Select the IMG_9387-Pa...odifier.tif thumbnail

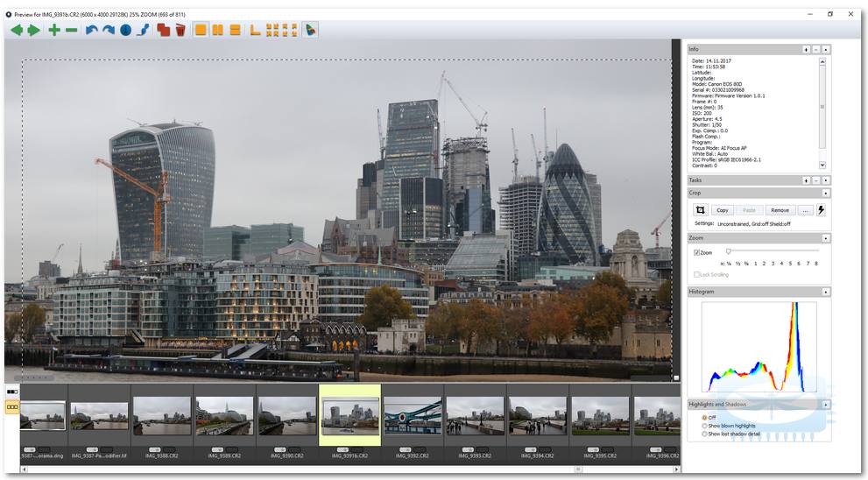coord(99,416)
